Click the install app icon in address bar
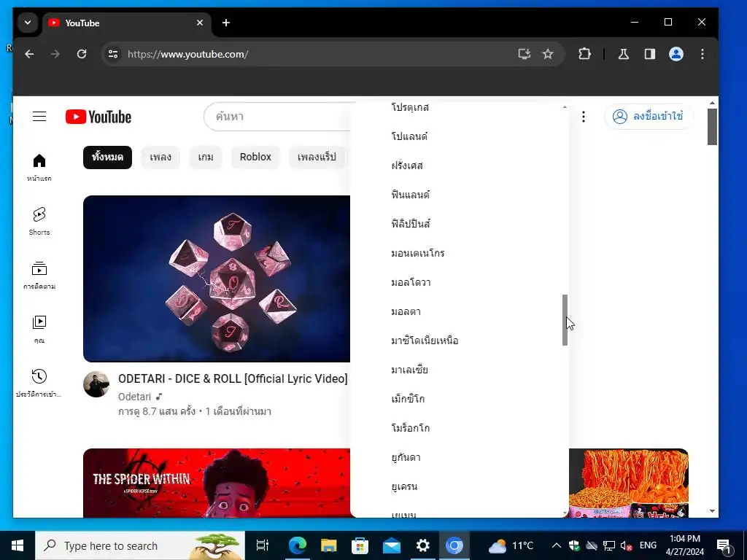747x560 pixels. pyautogui.click(x=524, y=54)
